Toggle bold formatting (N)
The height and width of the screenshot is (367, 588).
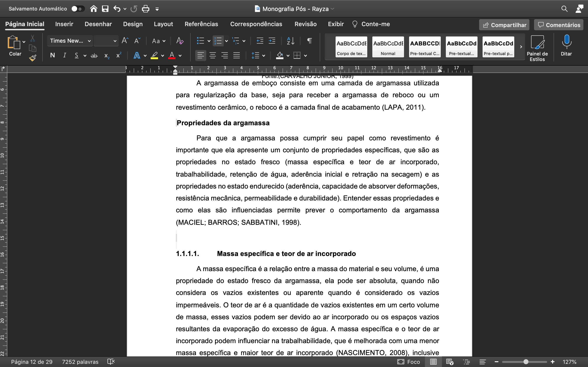coord(52,55)
